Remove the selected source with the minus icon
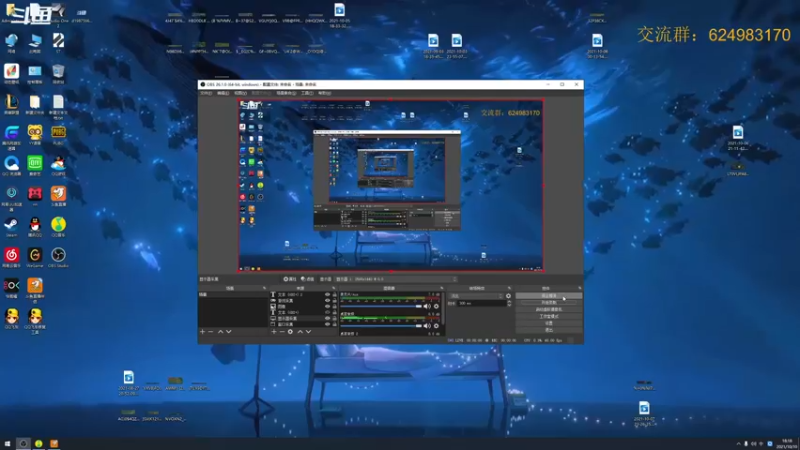Image resolution: width=800 pixels, height=450 pixels. click(x=282, y=332)
